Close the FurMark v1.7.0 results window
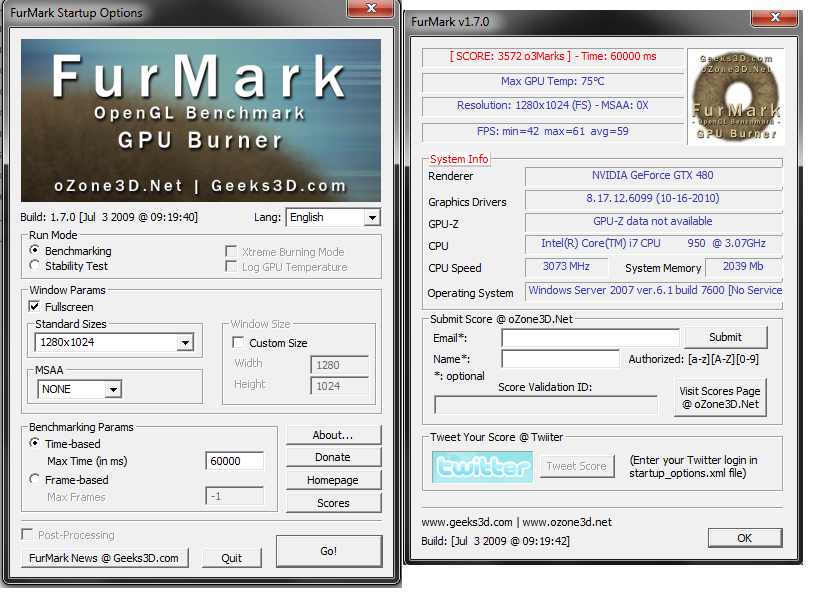Image resolution: width=823 pixels, height=608 pixels. [x=774, y=17]
